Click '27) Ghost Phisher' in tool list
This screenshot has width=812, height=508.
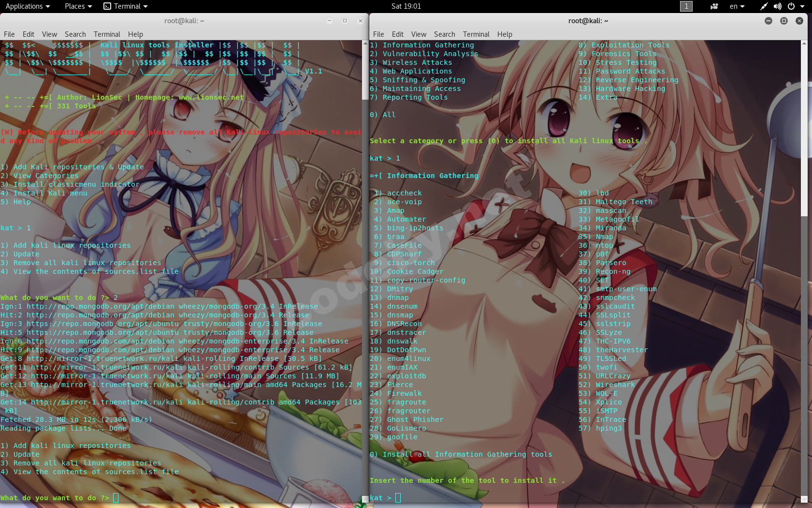point(406,419)
